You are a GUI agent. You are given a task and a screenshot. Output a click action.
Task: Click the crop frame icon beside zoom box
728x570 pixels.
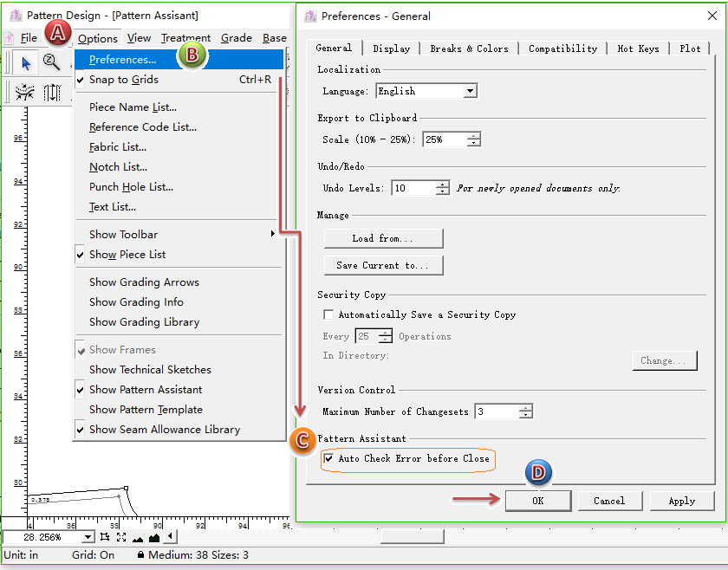(105, 538)
